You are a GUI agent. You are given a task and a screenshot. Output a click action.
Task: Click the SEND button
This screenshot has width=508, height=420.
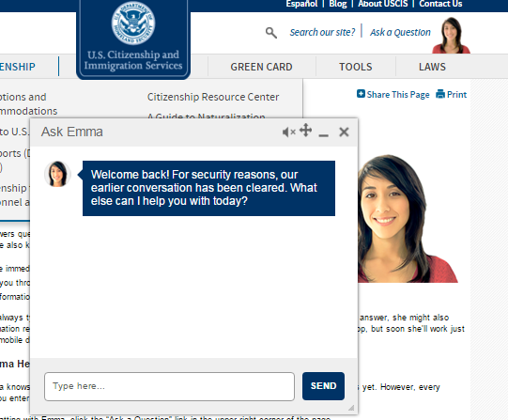pos(323,386)
